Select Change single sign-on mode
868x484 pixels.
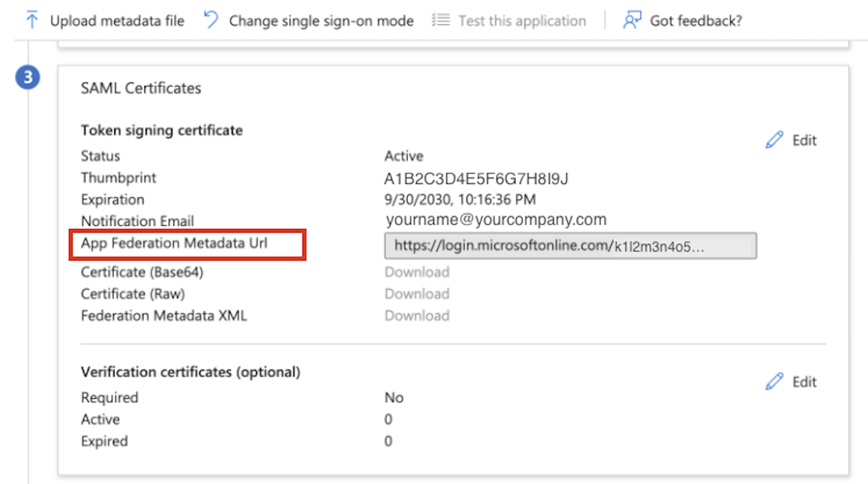click(321, 21)
